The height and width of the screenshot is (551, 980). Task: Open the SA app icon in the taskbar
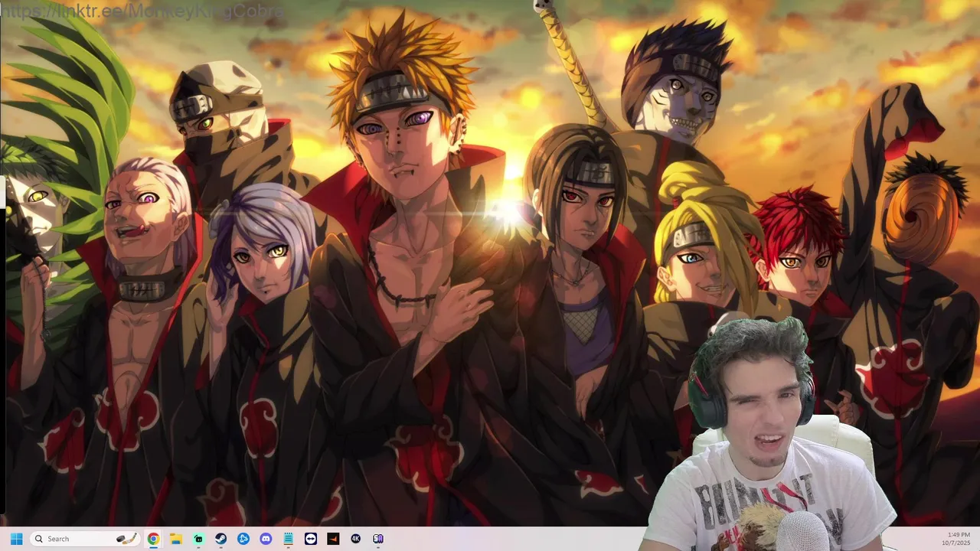[378, 539]
